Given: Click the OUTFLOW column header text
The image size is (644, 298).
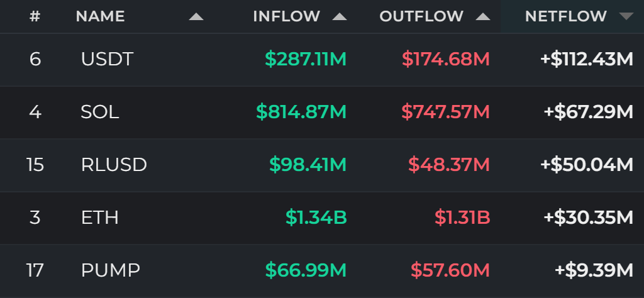Looking at the screenshot, I should coord(421,16).
